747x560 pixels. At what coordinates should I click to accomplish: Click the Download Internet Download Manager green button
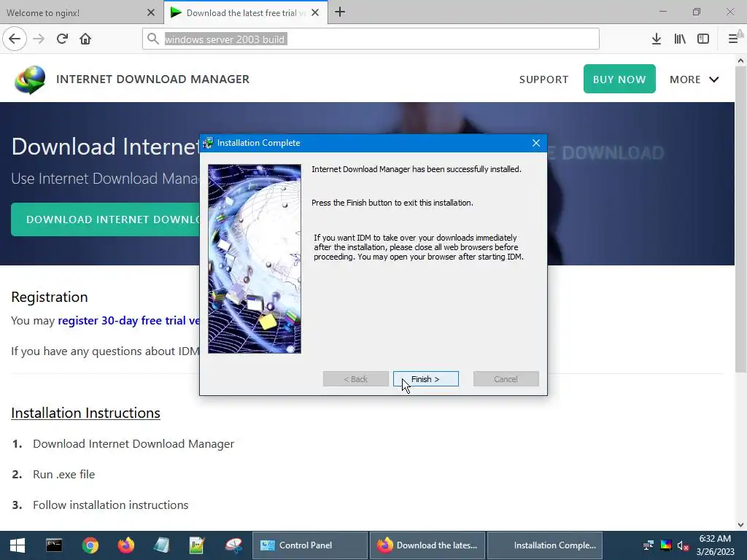105,219
